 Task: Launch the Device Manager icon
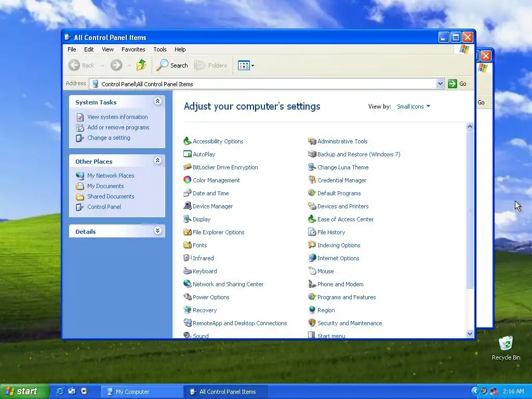click(x=187, y=206)
